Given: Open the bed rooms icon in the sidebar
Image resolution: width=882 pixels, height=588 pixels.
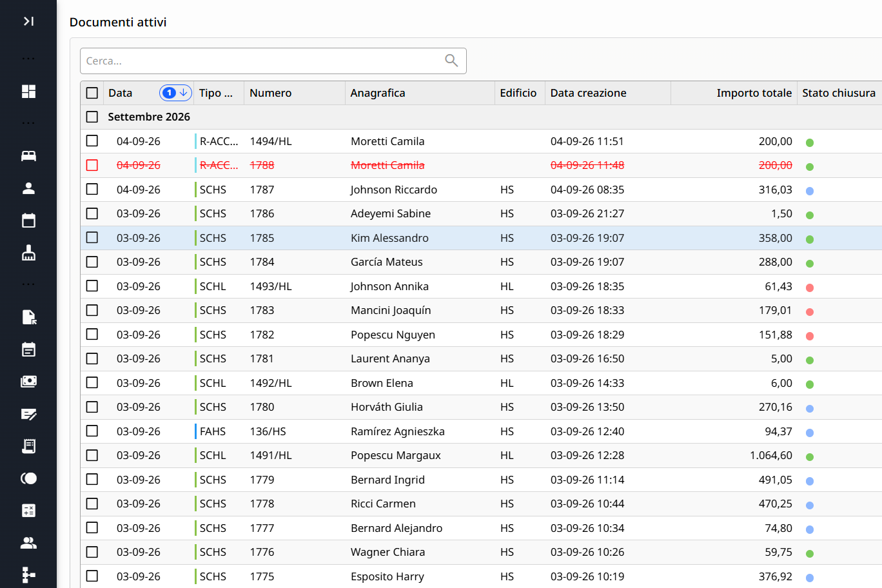Looking at the screenshot, I should (28, 156).
